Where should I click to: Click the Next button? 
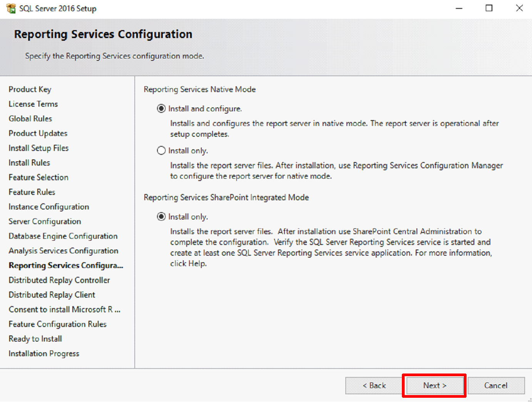pyautogui.click(x=434, y=385)
